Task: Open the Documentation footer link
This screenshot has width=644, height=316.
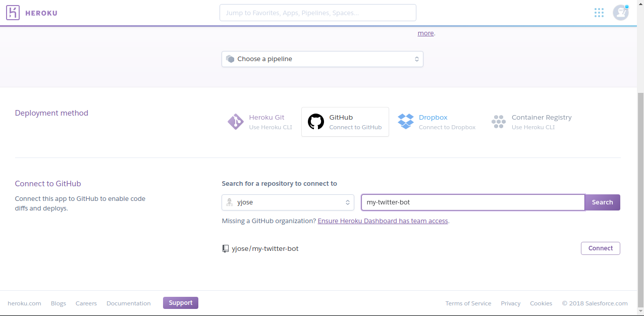Action: click(x=129, y=303)
